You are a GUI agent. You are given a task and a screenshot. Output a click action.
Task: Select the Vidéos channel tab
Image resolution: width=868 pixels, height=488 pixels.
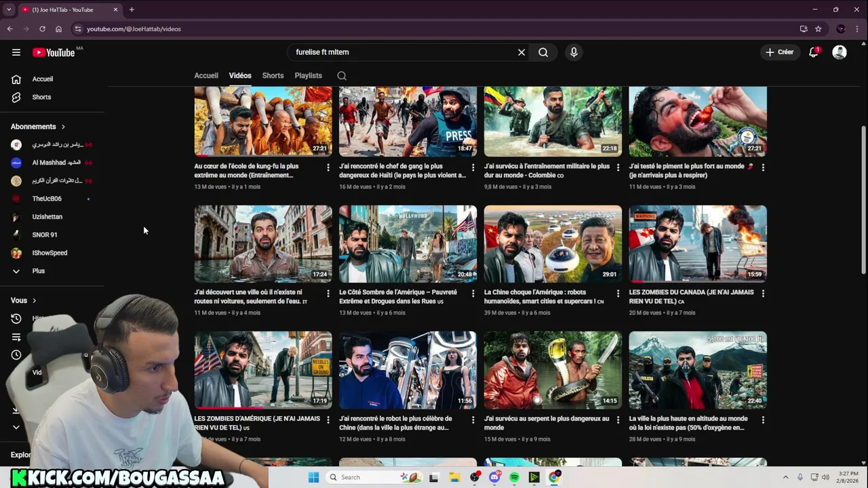pos(240,76)
